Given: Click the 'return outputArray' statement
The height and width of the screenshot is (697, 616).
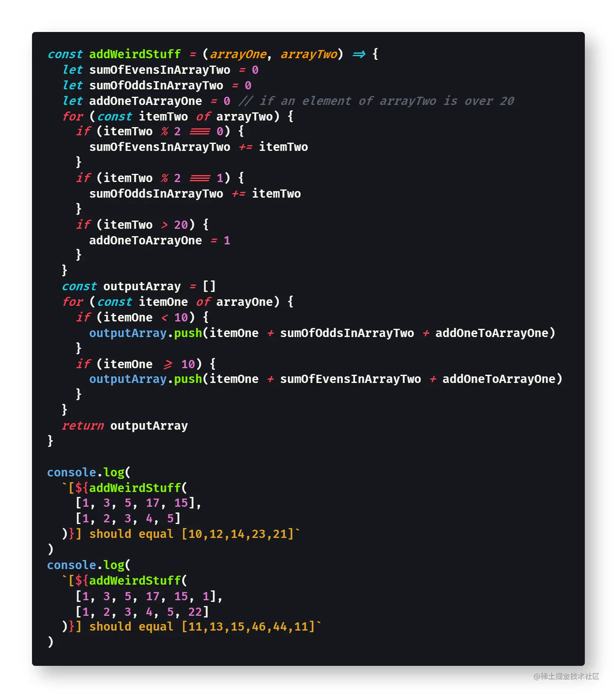Looking at the screenshot, I should (x=125, y=426).
